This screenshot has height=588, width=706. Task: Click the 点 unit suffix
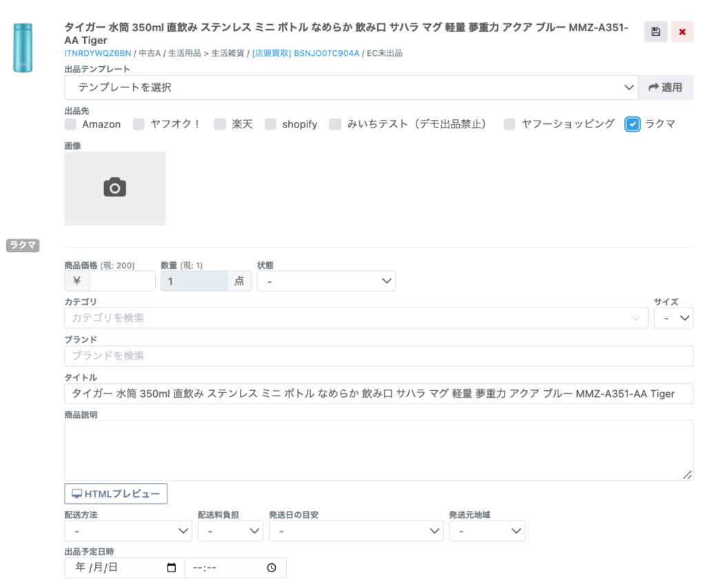pyautogui.click(x=239, y=281)
